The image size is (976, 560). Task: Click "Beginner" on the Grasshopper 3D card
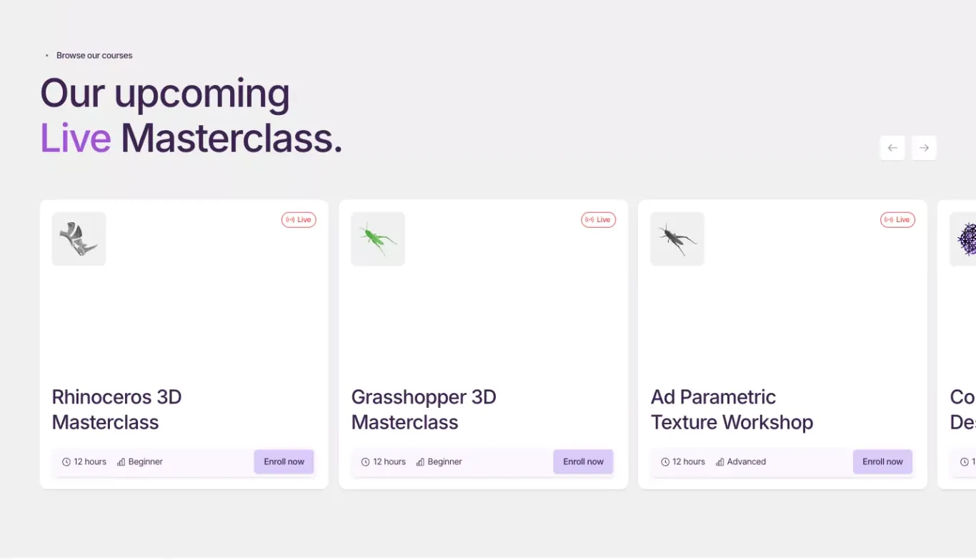(x=445, y=462)
